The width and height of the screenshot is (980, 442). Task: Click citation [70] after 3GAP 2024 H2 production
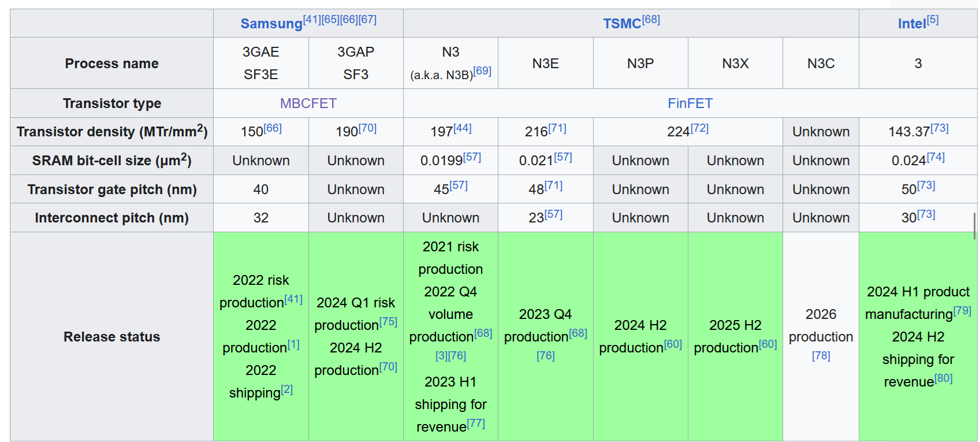pyautogui.click(x=388, y=366)
